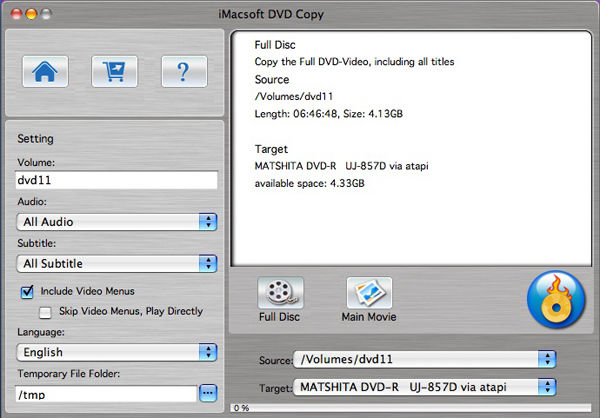The height and width of the screenshot is (418, 600).
Task: Select the Main Movie picture icon
Action: tap(369, 293)
